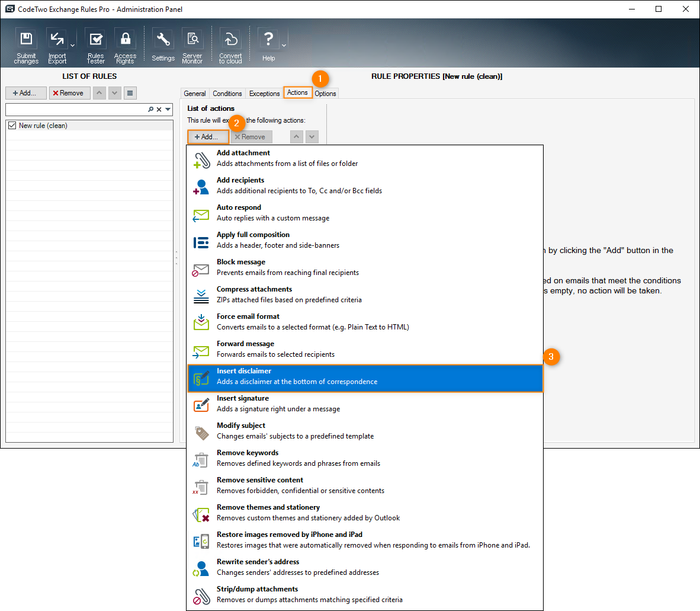This screenshot has height=611, width=700.
Task: Click the Remove sensitive content icon
Action: [200, 487]
